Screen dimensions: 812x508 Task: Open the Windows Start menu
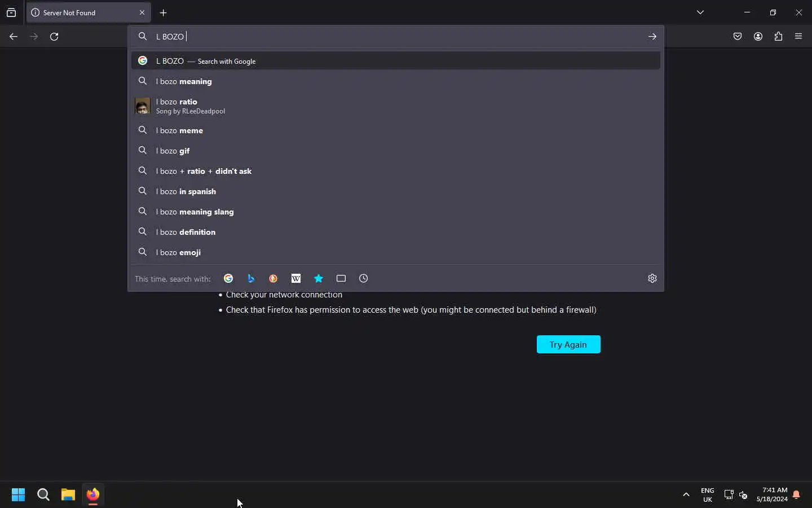[x=18, y=495]
